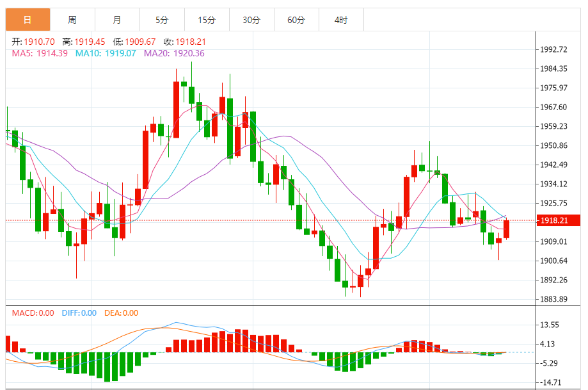Click the 1992.72 price axis label
Screen dimensions: 588x390
click(x=553, y=49)
